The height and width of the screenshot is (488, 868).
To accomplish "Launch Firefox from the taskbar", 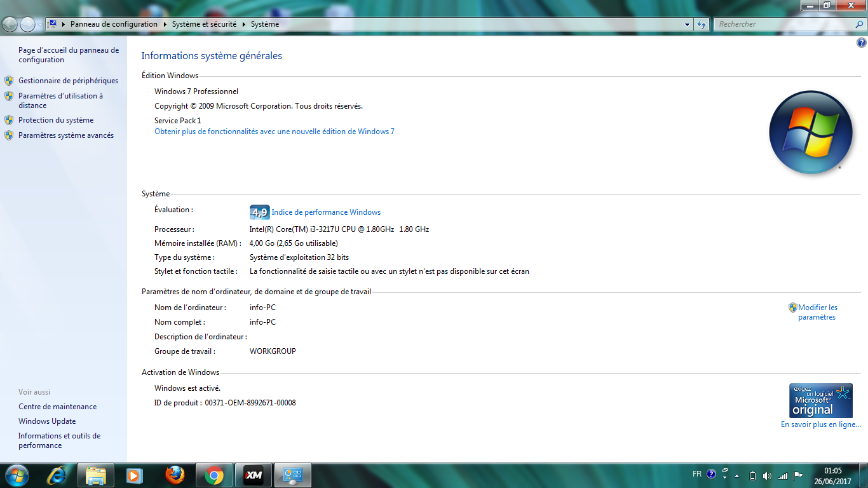I will coord(174,475).
